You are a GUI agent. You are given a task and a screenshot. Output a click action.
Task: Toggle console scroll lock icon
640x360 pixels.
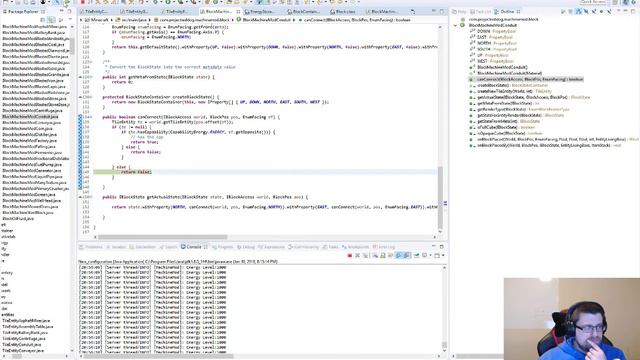(x=383, y=256)
